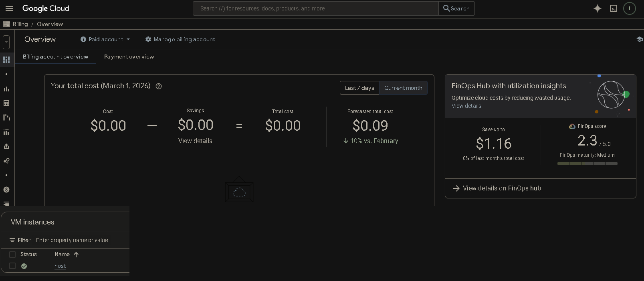Check the select-all checkbox in VM table header
The width and height of the screenshot is (644, 281).
pos(12,255)
